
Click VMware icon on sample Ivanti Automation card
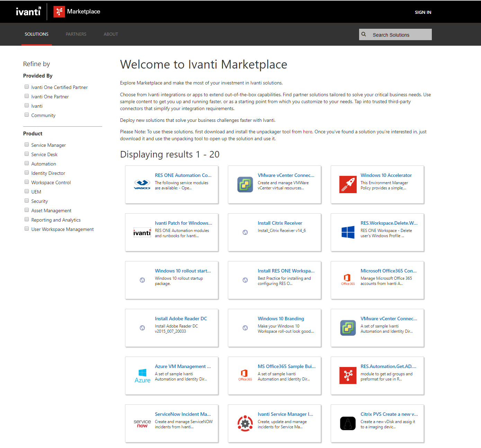click(x=348, y=328)
